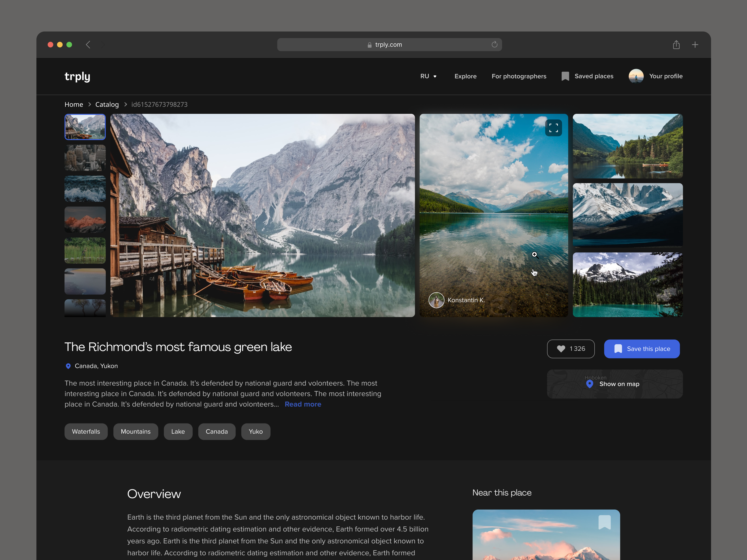The image size is (747, 560).
Task: Open the Explore menu item
Action: click(465, 76)
